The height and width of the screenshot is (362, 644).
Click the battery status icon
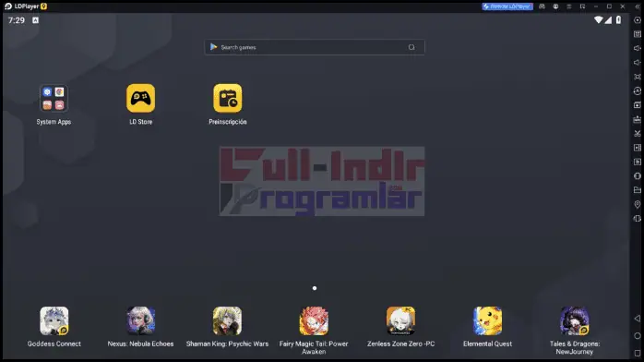618,20
